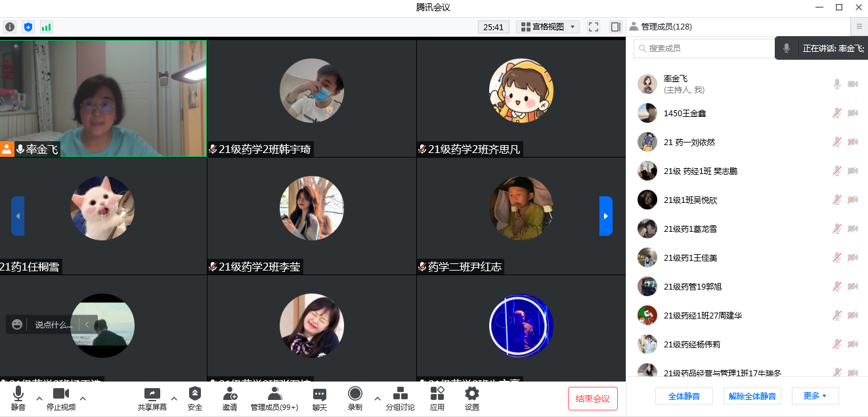The image size is (868, 417).
Task: Enter full screen mode
Action: point(594,27)
